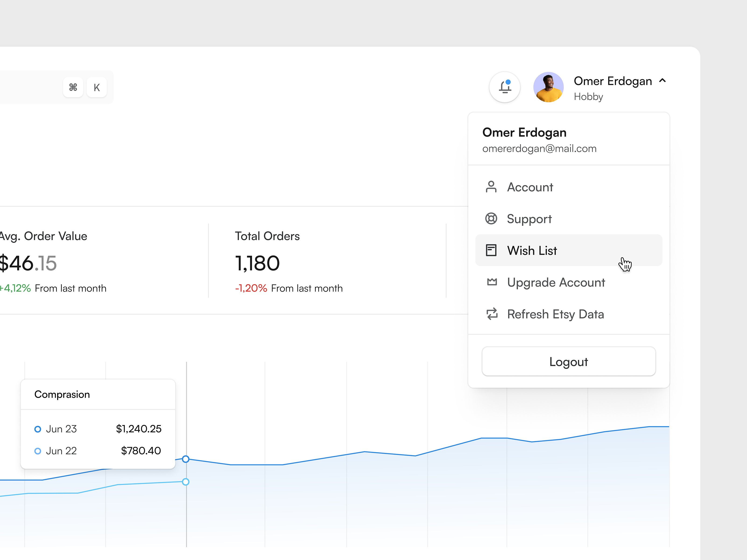Click the Jun 22 lighter chart point
Screen dimensions: 747x560
click(186, 482)
